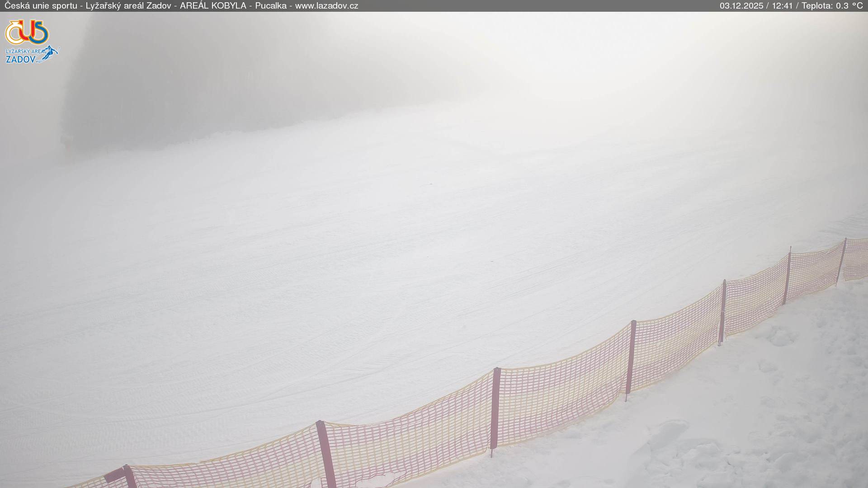Click the partially hidden fence post bottom left

130,477
